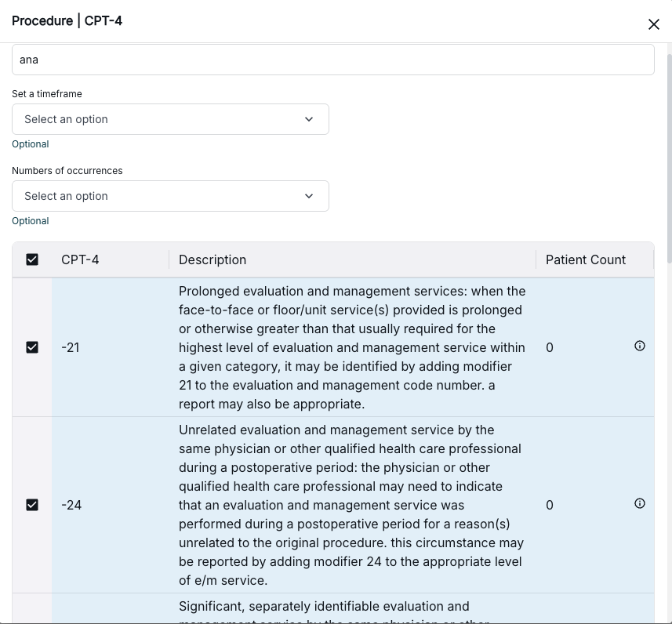Click the -24 code cell
The image size is (672, 624).
pos(71,505)
